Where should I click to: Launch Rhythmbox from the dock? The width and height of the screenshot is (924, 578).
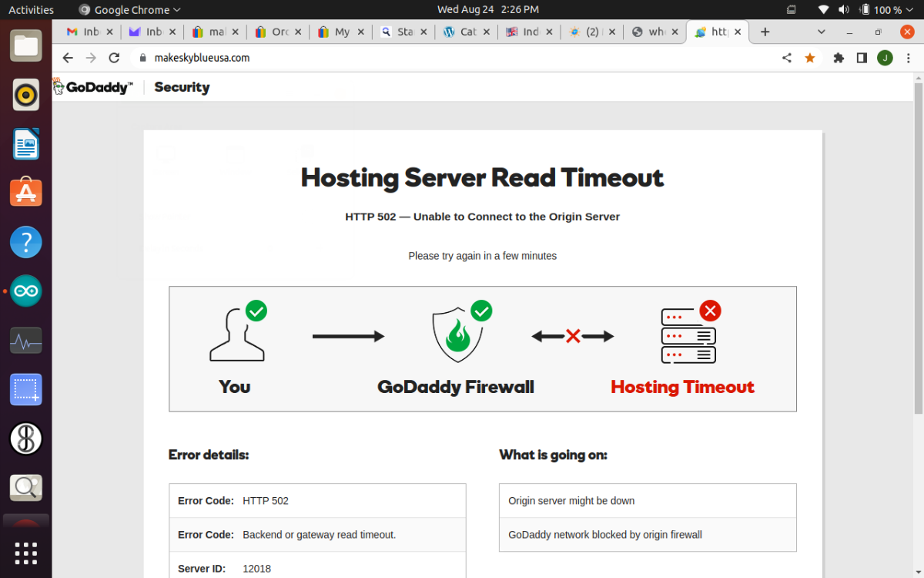[x=25, y=95]
